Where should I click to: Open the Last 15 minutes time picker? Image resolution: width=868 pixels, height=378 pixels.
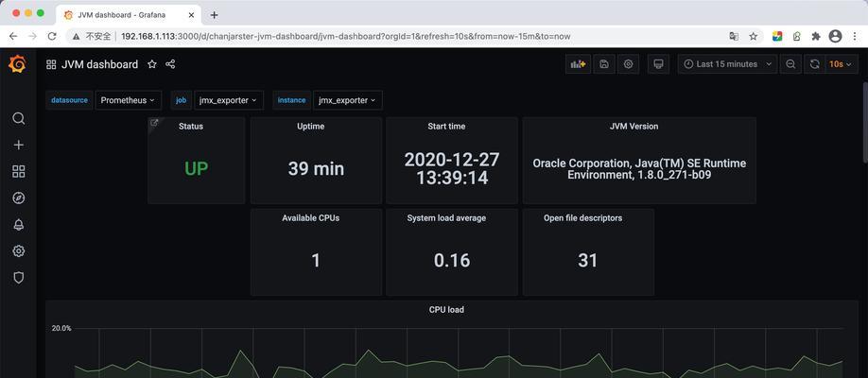coord(727,64)
